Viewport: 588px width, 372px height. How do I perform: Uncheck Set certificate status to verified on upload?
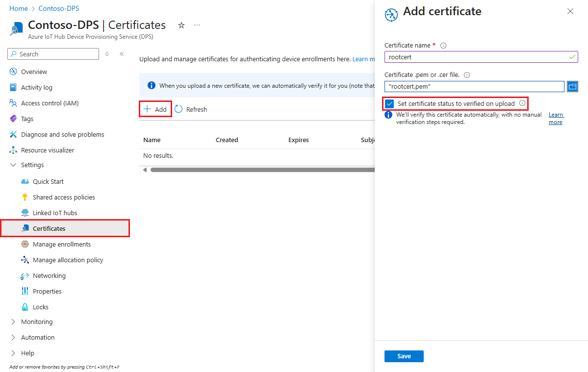point(389,103)
